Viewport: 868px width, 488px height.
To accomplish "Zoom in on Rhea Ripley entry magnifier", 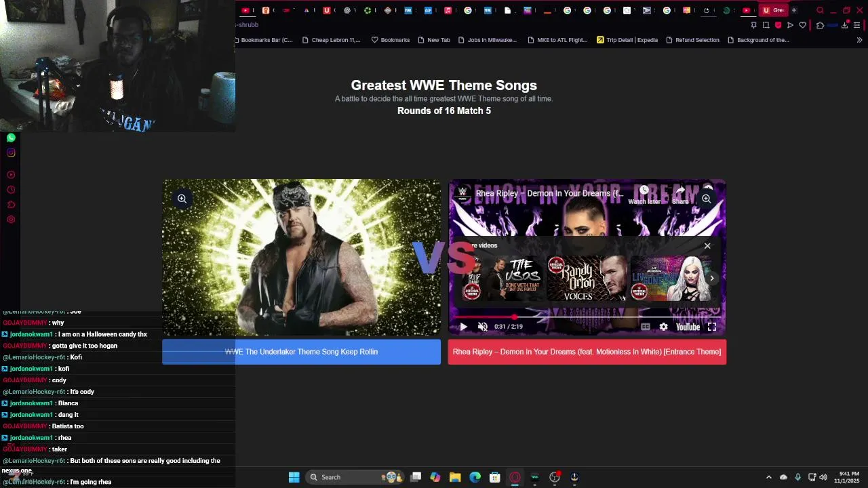I will (x=707, y=199).
